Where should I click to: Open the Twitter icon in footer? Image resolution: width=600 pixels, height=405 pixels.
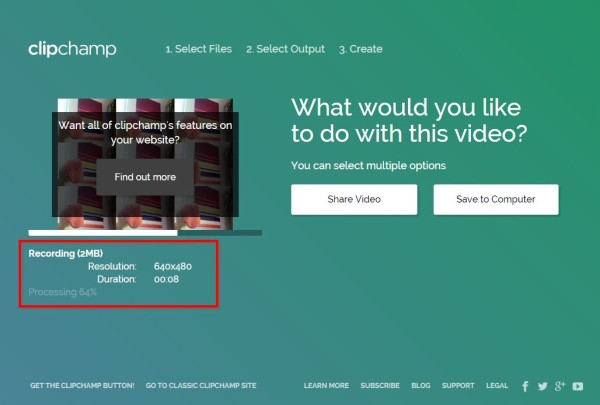click(x=542, y=386)
